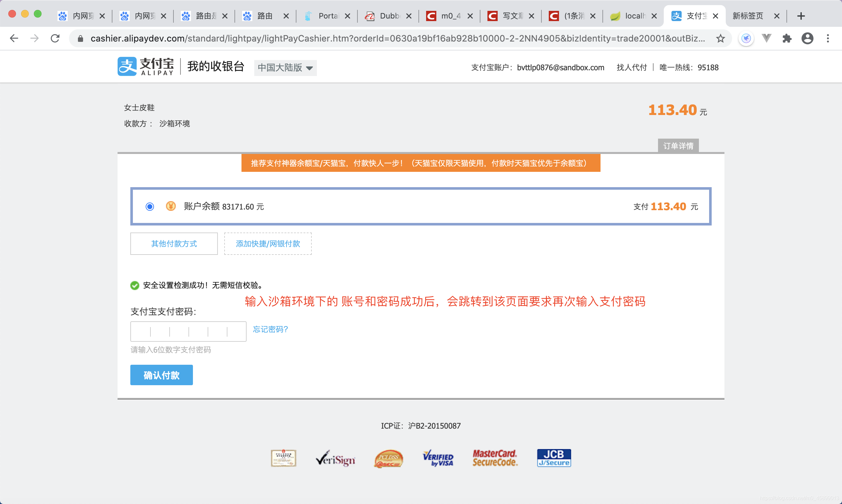Bookmark this page with the star icon
Screen dimensions: 842x504
click(720, 38)
